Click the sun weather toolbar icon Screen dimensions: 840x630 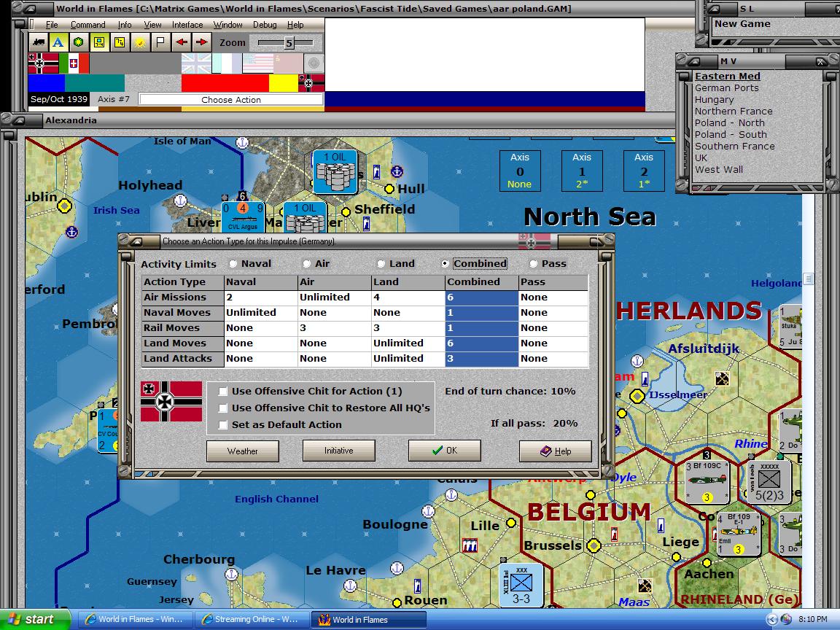pyautogui.click(x=140, y=42)
